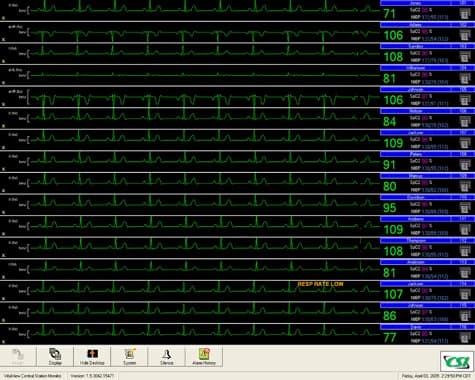Select the heart rate value 107
This screenshot has width=475, height=380.
[393, 294]
